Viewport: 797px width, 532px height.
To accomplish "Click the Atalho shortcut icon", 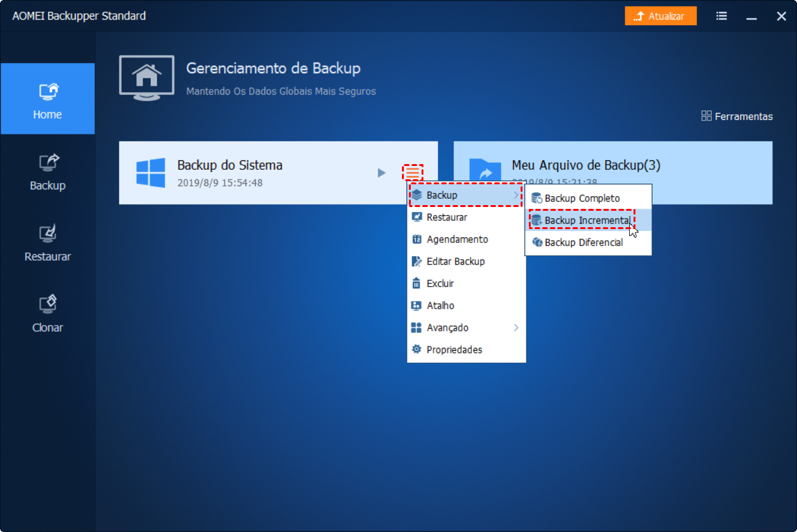I will 416,305.
